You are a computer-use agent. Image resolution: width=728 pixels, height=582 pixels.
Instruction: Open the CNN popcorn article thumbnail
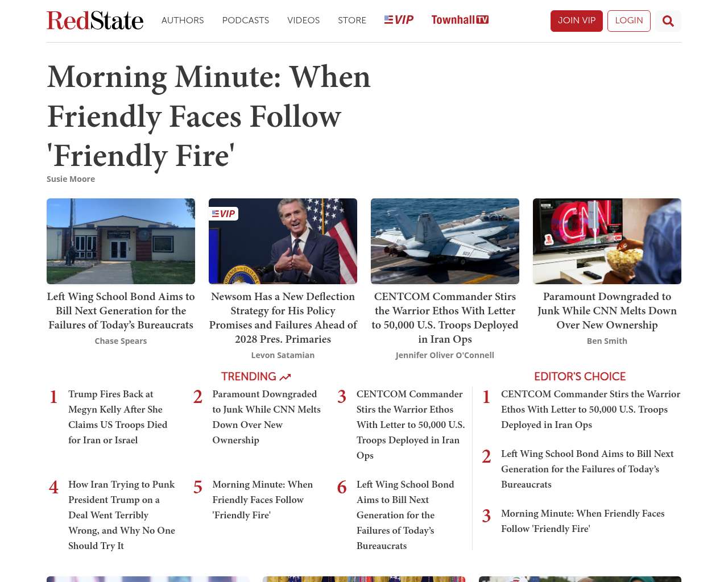pyautogui.click(x=607, y=241)
